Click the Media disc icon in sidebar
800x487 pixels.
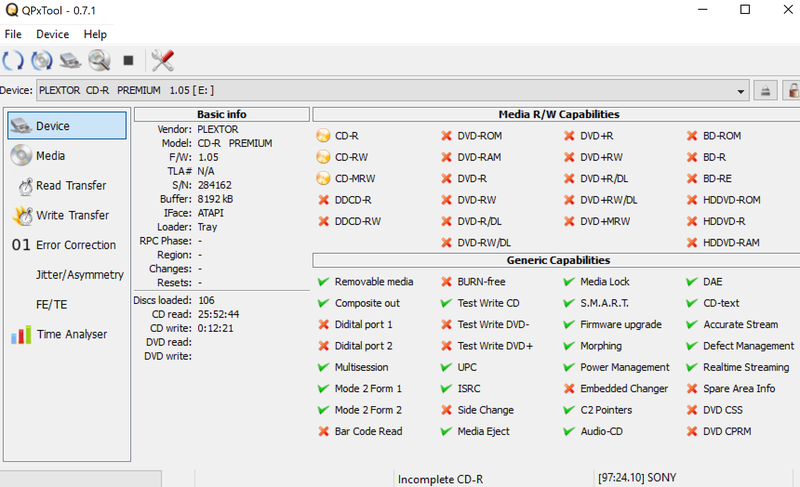tap(21, 156)
